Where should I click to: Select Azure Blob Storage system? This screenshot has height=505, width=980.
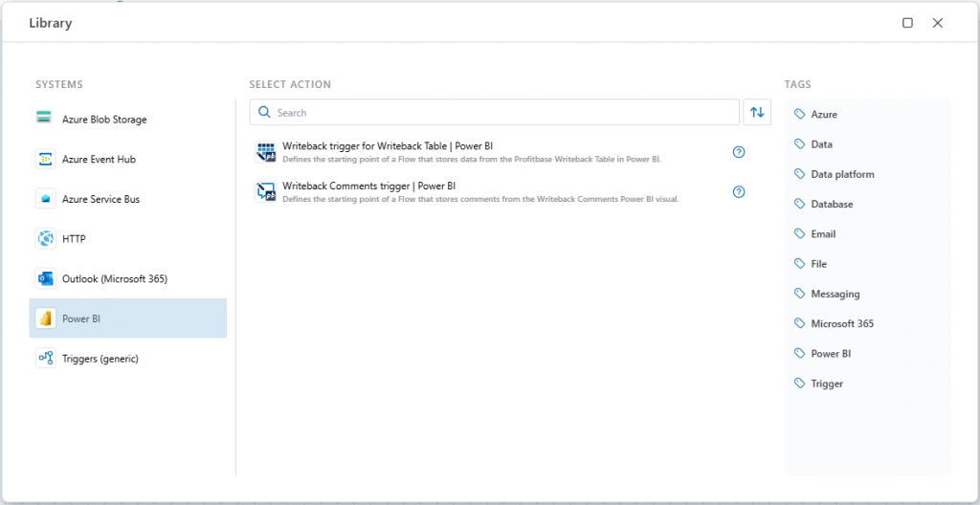[128, 119]
